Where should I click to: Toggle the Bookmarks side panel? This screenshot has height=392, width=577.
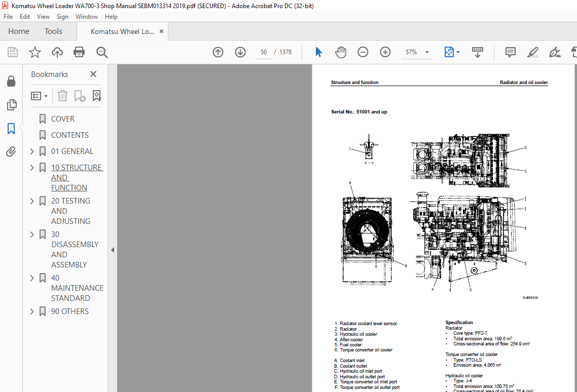pyautogui.click(x=11, y=129)
